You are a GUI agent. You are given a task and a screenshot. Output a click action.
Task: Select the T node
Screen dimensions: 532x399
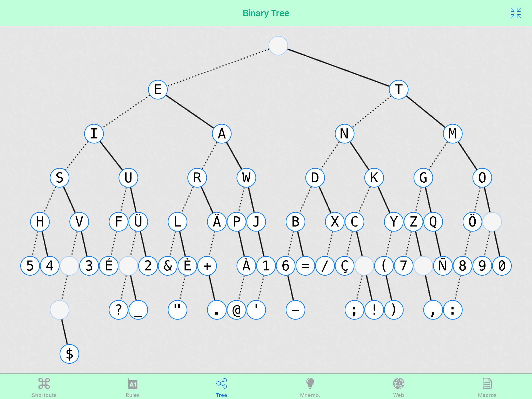(x=398, y=90)
